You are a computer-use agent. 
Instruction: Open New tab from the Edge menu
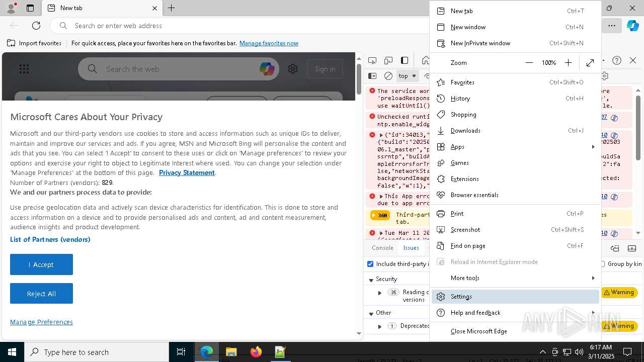[x=515, y=11]
